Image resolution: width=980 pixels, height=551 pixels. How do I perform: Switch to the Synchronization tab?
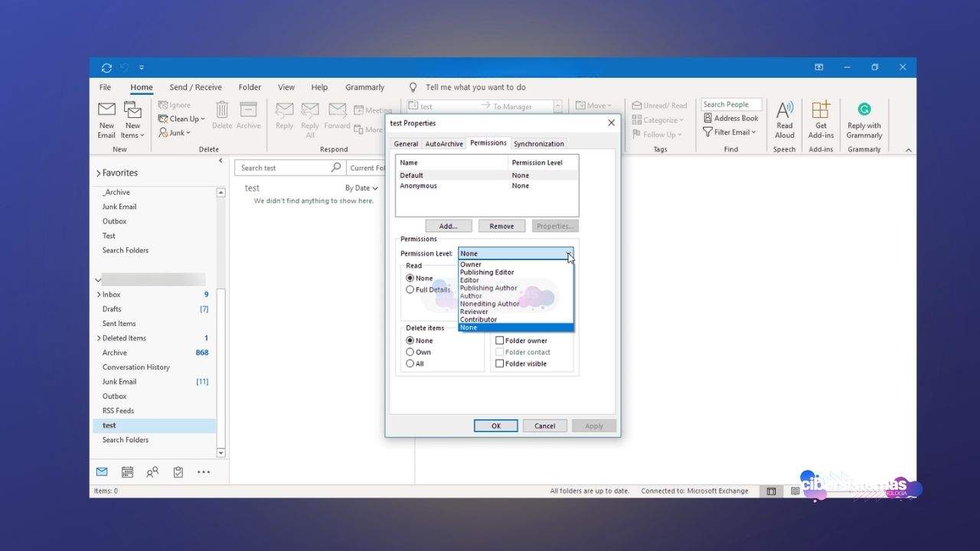click(539, 144)
